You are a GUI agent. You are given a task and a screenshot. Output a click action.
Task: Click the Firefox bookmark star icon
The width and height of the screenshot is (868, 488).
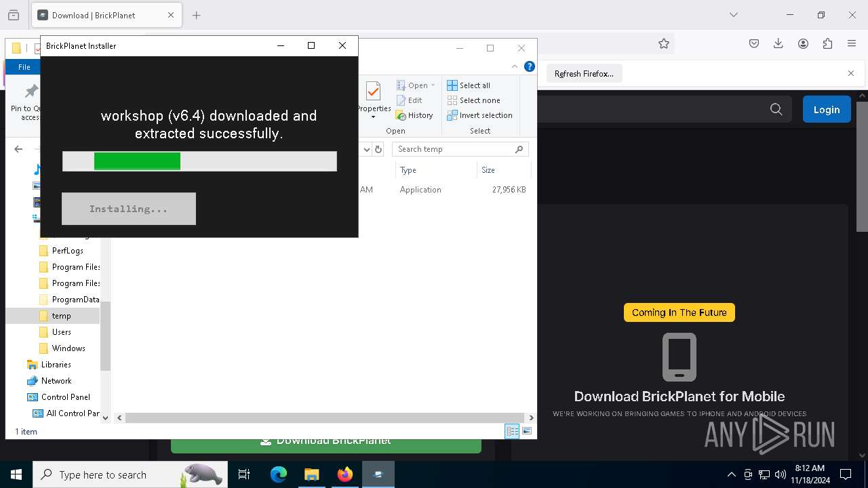[x=664, y=43]
